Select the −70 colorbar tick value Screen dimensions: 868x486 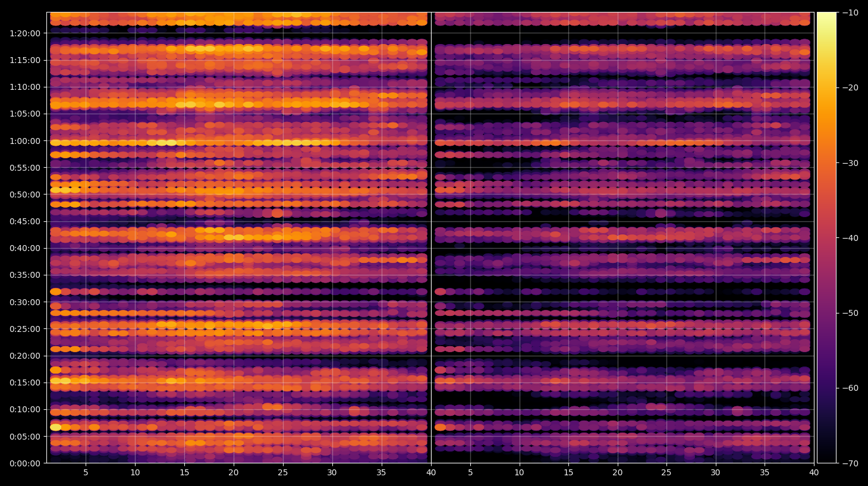click(x=850, y=463)
